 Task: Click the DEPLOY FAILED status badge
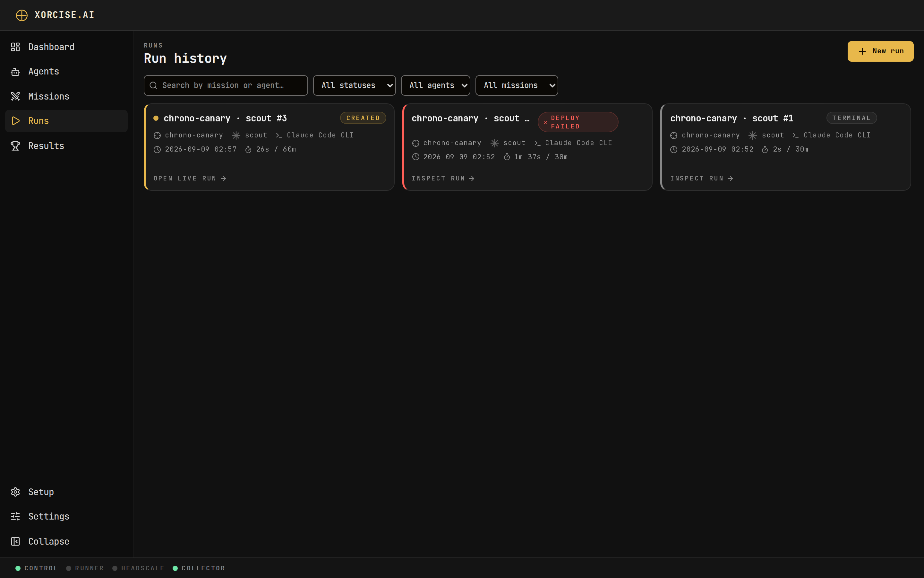pos(578,122)
